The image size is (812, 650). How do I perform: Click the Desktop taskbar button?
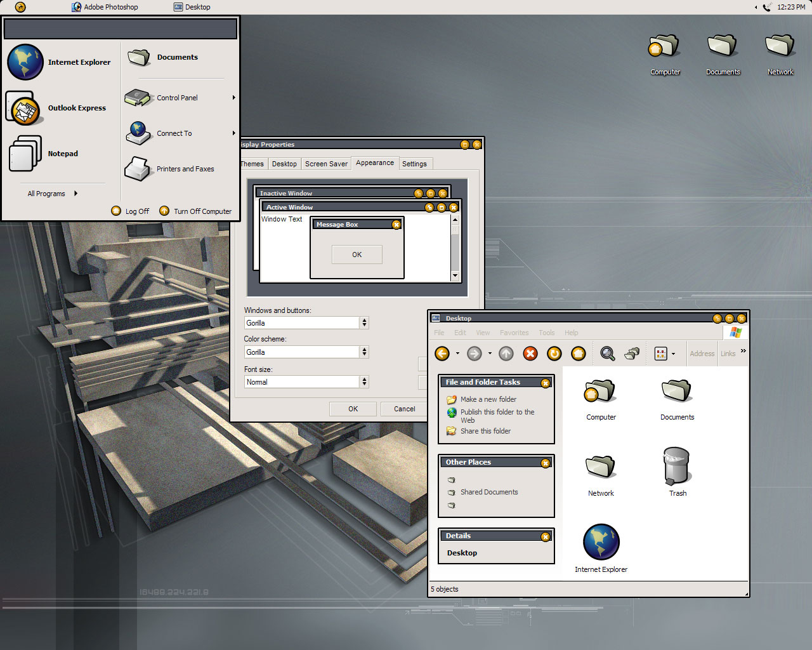pyautogui.click(x=192, y=7)
